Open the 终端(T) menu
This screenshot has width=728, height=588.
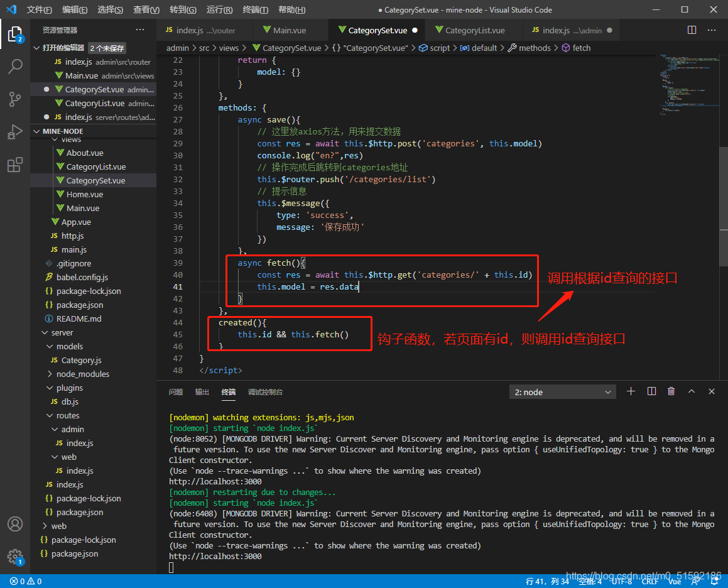tap(255, 10)
